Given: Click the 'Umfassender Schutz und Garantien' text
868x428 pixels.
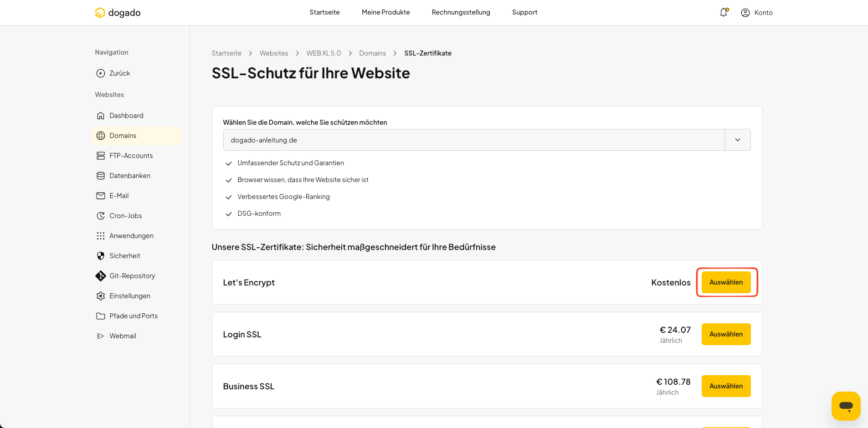Looking at the screenshot, I should pyautogui.click(x=291, y=163).
